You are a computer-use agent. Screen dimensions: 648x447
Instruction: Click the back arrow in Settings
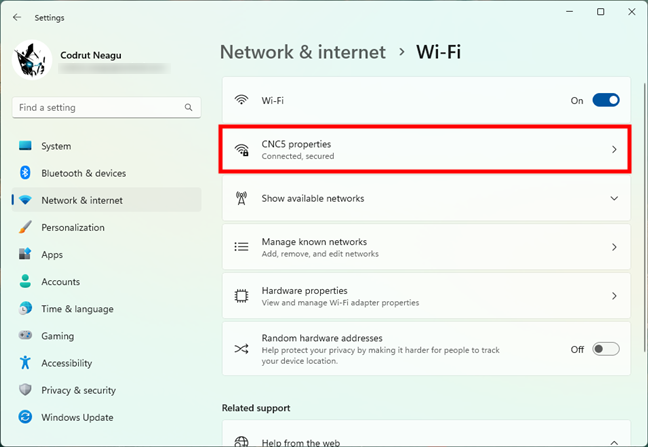coord(17,17)
